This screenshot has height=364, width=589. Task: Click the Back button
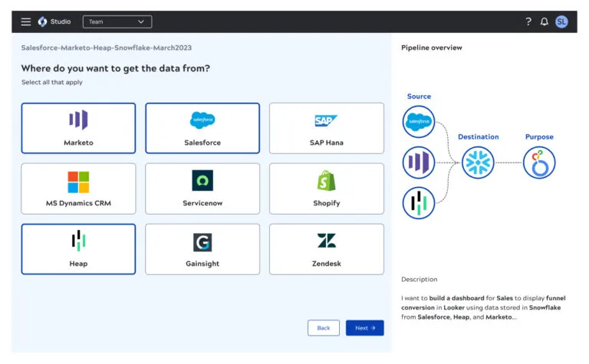(324, 328)
